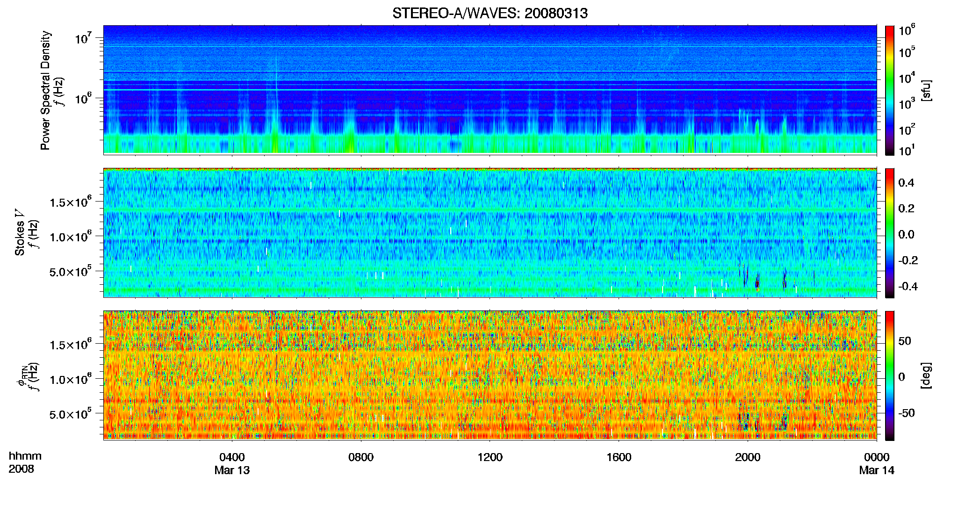Click the dark burst near 2000 in Stokes panel
Image resolution: width=980 pixels, height=505 pixels.
pyautogui.click(x=757, y=282)
